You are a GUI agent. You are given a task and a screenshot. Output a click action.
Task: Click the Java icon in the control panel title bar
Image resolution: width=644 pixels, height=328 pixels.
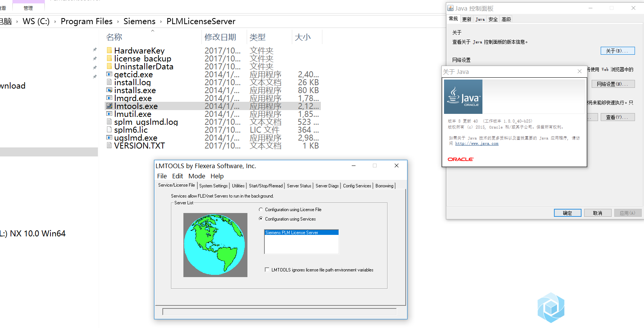click(x=450, y=8)
